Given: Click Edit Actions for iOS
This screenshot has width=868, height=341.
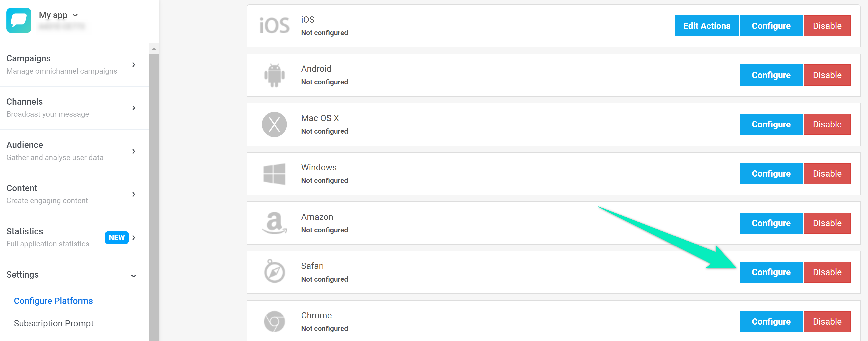Looking at the screenshot, I should click(706, 26).
